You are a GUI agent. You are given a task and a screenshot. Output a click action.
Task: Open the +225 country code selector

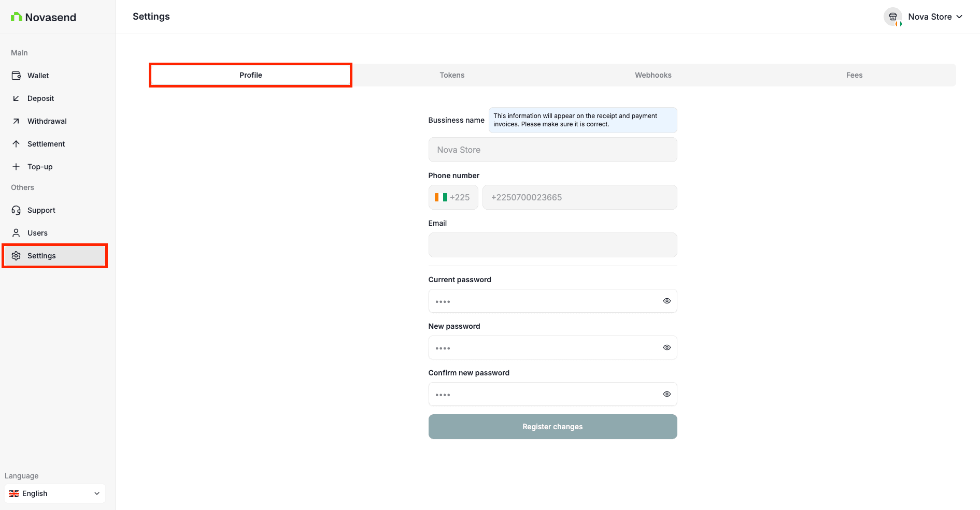click(x=453, y=197)
